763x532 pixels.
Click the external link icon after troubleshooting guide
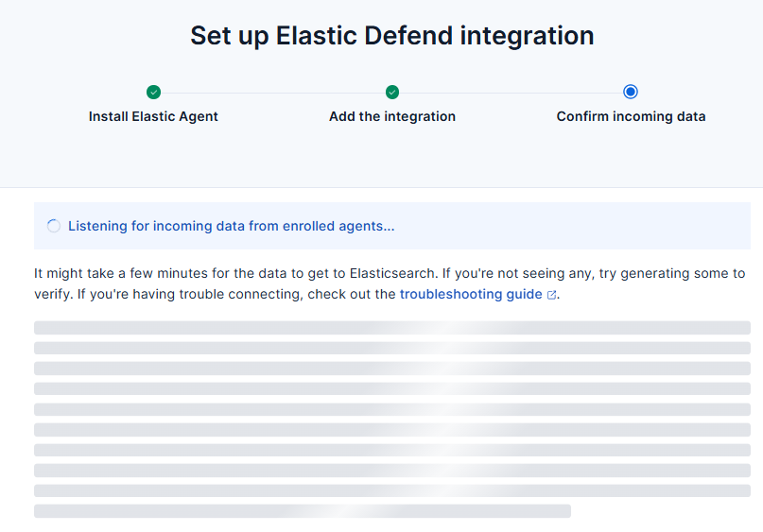click(x=551, y=295)
